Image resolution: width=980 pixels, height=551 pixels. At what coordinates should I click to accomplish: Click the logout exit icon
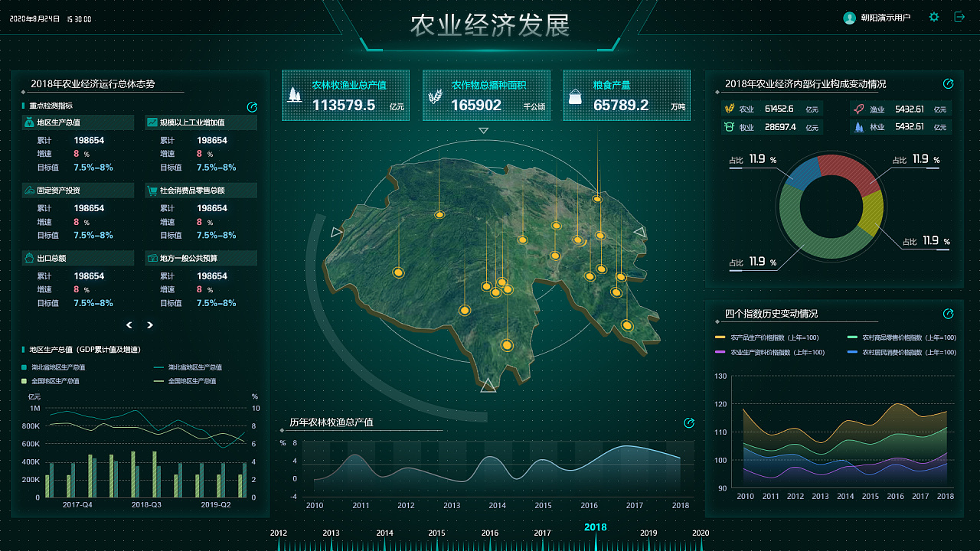pyautogui.click(x=959, y=17)
